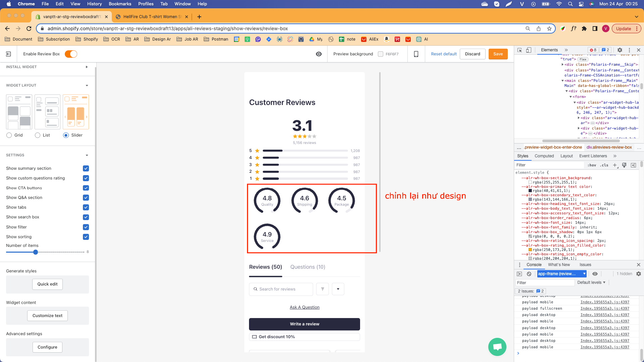
Task: Click the review filter icon button
Action: pos(323,289)
